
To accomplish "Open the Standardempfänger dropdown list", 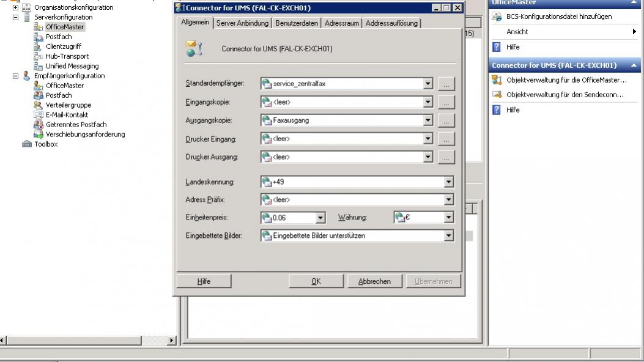I will pos(428,84).
